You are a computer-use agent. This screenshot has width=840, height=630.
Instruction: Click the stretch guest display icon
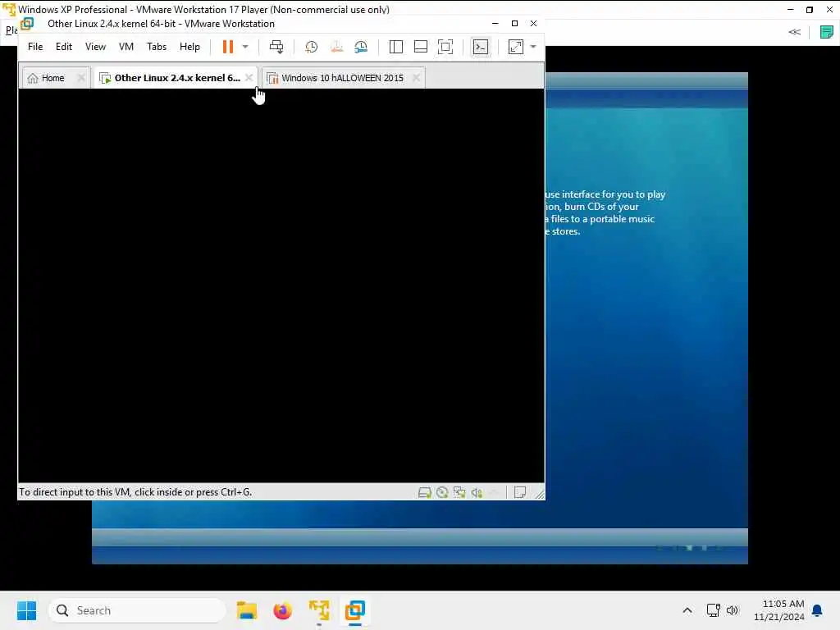pos(516,47)
